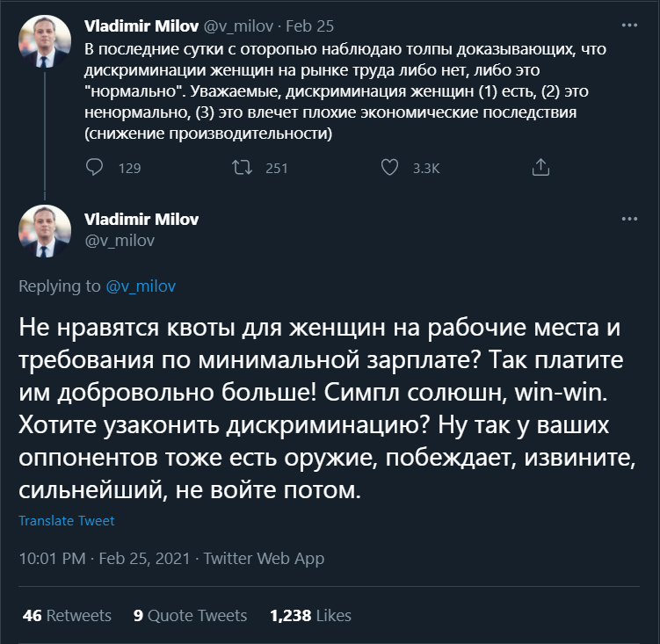The height and width of the screenshot is (644, 660).
Task: Open the @v_milov mention after Replying to
Action: [x=141, y=286]
